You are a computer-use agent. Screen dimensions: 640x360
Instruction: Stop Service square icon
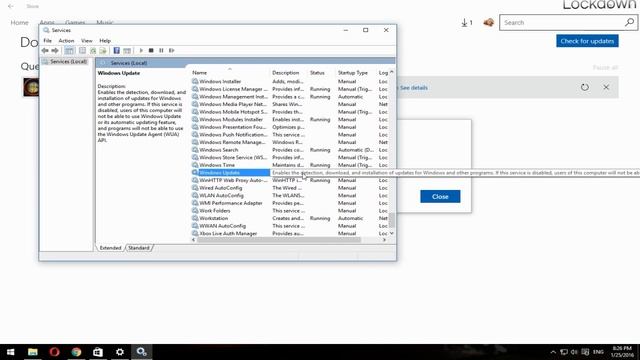tap(151, 51)
